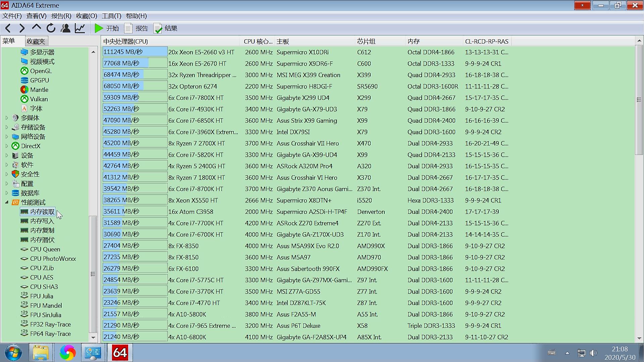This screenshot has height=362, width=644.
Task: Open file explorer from taskbar
Action: pos(41,353)
